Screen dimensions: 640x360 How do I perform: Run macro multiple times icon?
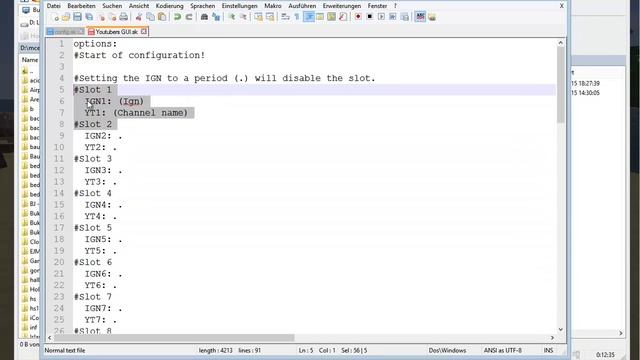pyautogui.click(x=393, y=17)
